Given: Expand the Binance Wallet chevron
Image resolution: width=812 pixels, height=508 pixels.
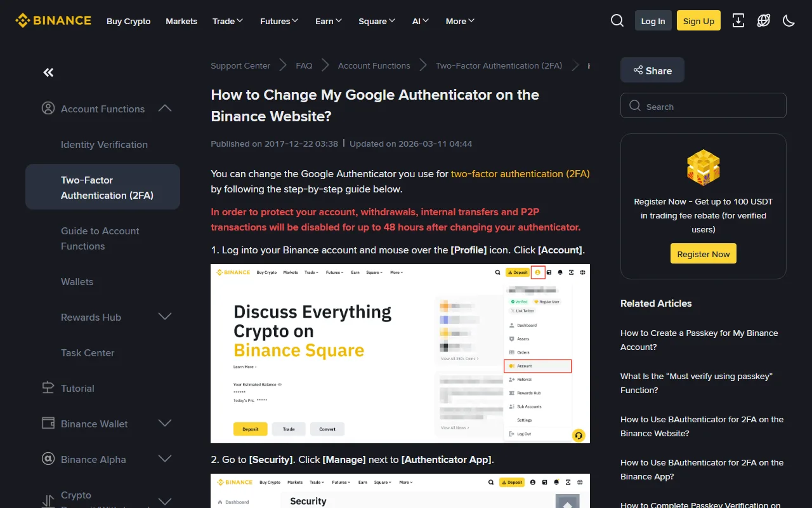Looking at the screenshot, I should pos(165,424).
